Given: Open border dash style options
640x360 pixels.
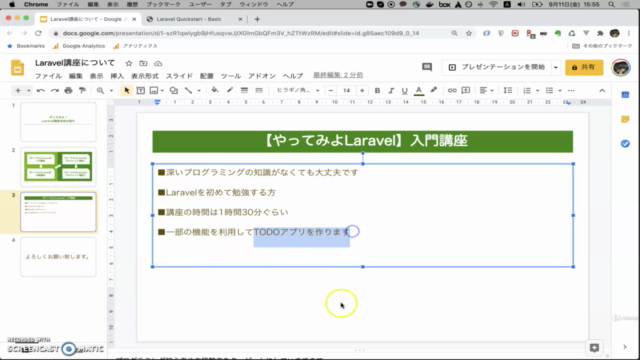Looking at the screenshot, I should [x=259, y=90].
